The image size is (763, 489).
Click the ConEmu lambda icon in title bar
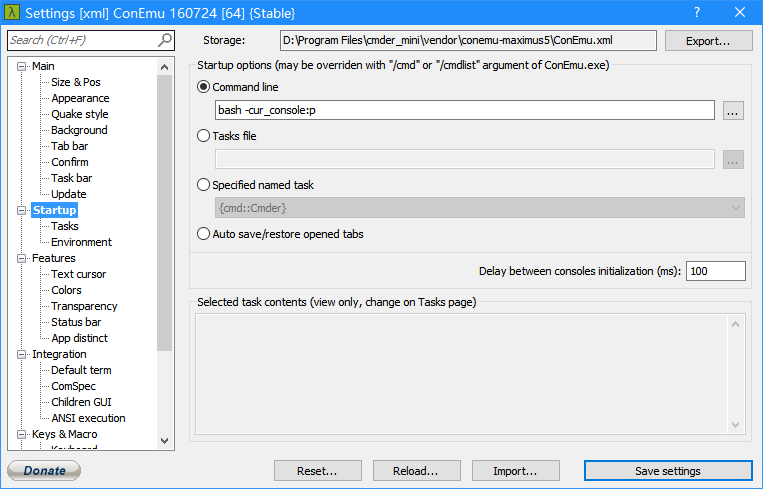[12, 13]
